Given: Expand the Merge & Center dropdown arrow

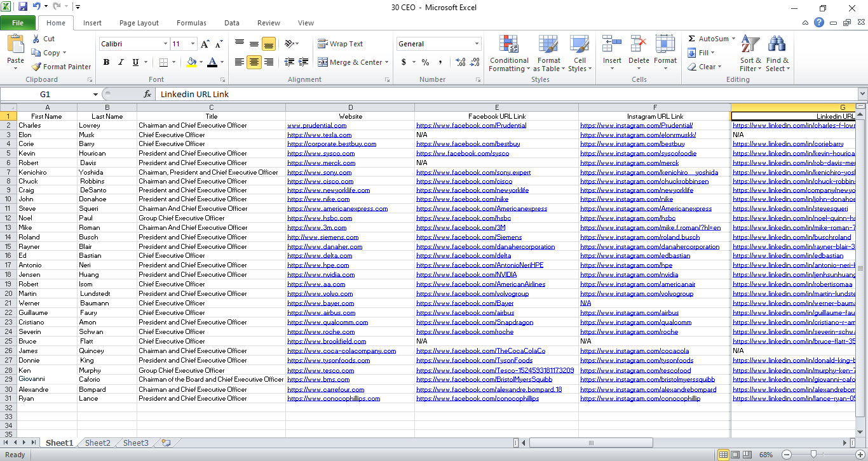Looking at the screenshot, I should tap(387, 62).
